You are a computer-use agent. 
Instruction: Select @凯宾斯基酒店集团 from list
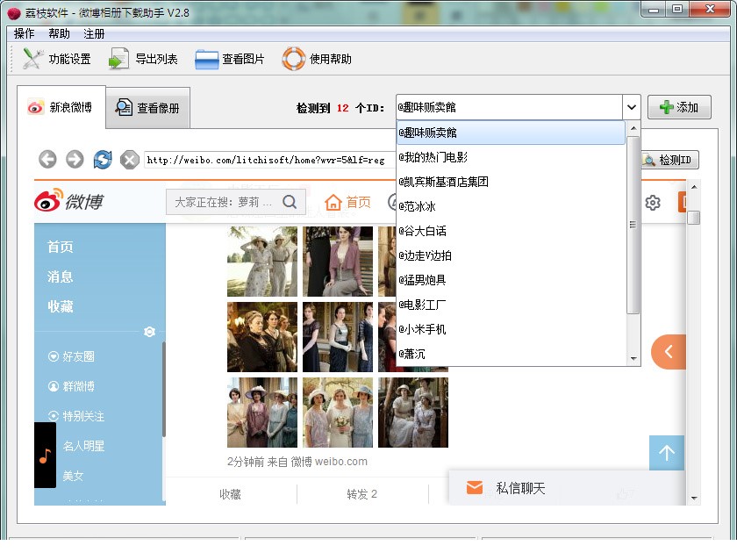[x=511, y=182]
